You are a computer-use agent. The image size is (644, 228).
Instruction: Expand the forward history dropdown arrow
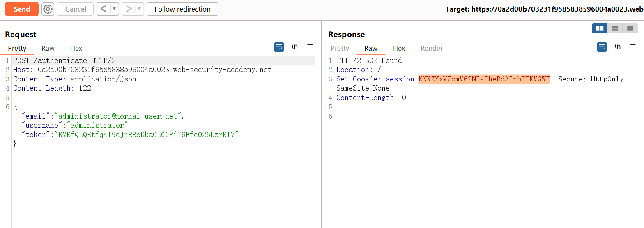click(x=139, y=9)
